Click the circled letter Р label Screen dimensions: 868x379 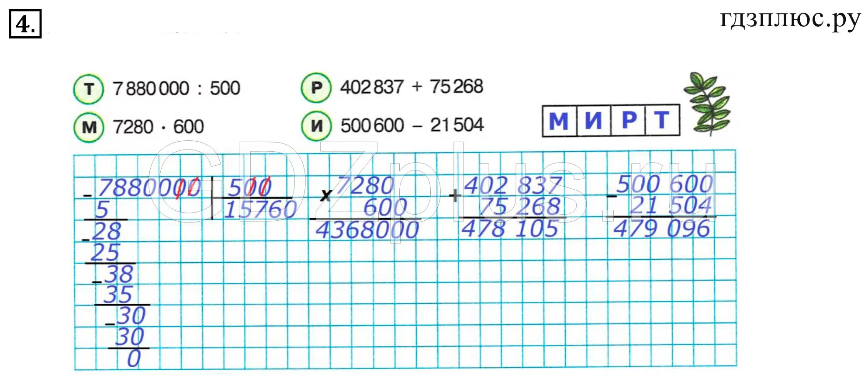316,87
